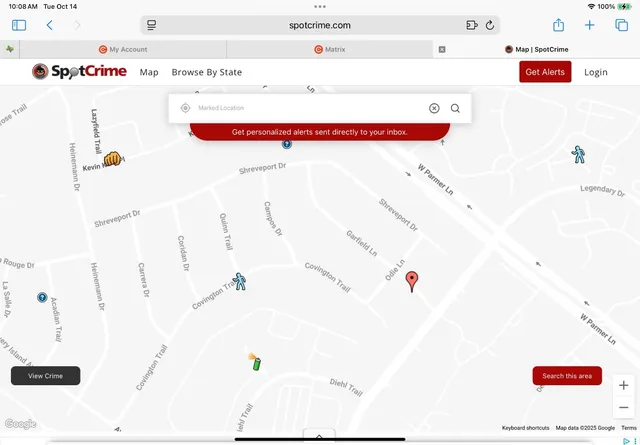Click the fist assault crime marker
Screen dimensions: 640x445
pyautogui.click(x=112, y=158)
